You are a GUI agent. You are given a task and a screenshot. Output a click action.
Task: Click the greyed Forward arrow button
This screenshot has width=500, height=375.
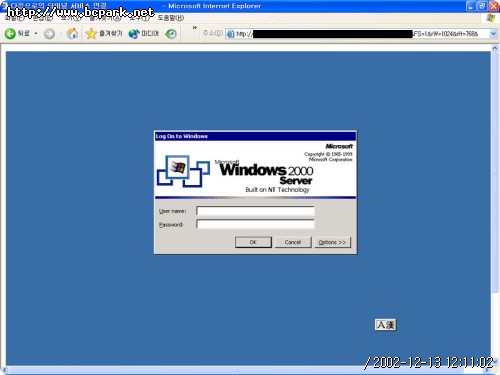tap(49, 34)
